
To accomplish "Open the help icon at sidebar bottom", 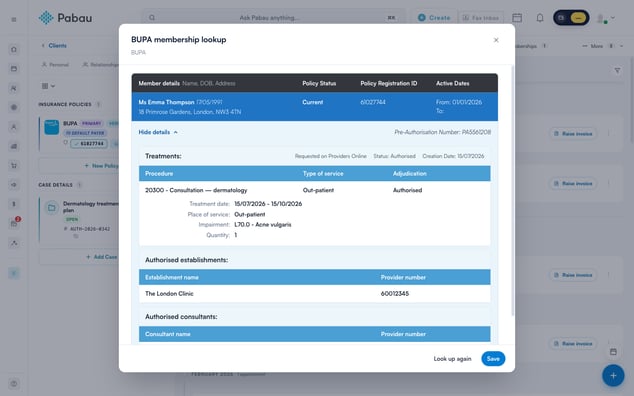I will [x=14, y=383].
